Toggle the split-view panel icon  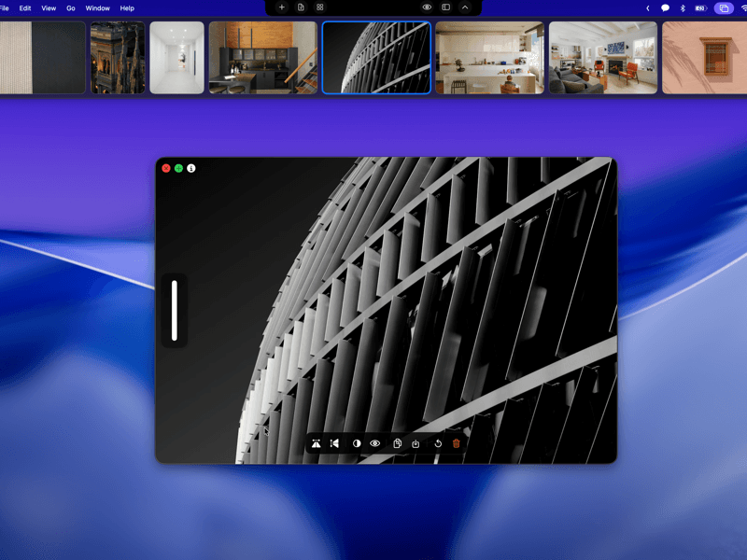point(445,7)
